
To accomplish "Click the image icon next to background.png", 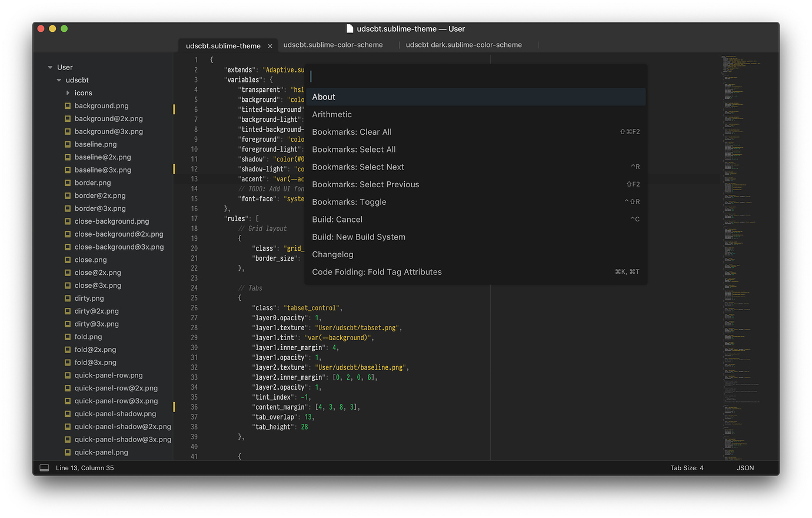I will 66,106.
